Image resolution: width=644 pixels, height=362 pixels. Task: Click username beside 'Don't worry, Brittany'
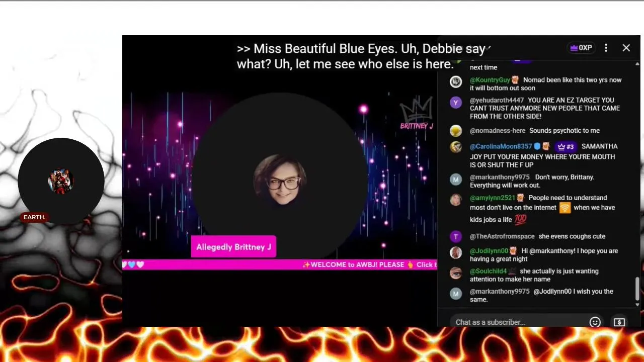tap(500, 177)
